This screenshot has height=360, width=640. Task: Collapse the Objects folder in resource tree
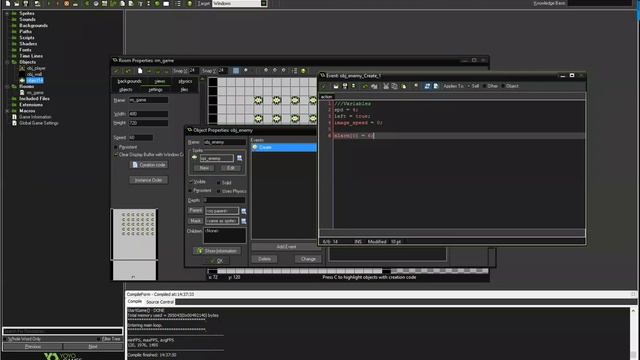click(7, 62)
